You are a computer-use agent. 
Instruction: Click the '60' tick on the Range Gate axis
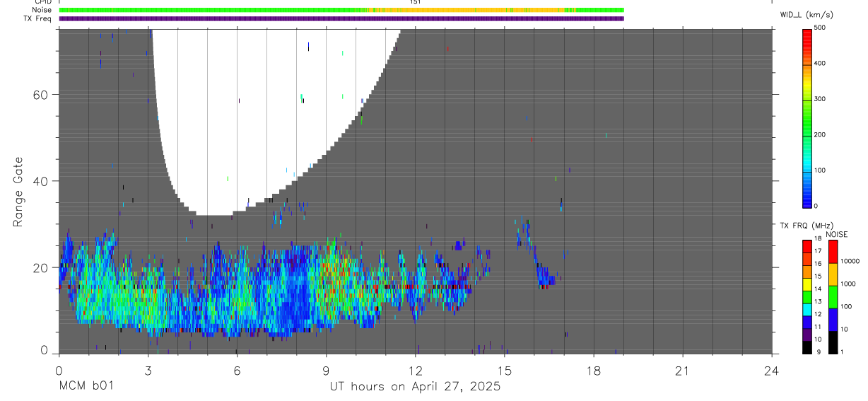(x=40, y=95)
